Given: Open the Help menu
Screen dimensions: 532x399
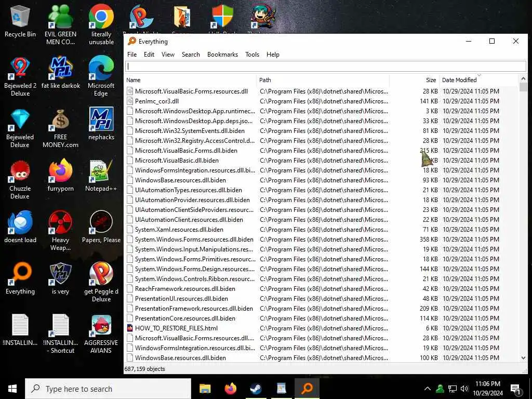Looking at the screenshot, I should 273,54.
